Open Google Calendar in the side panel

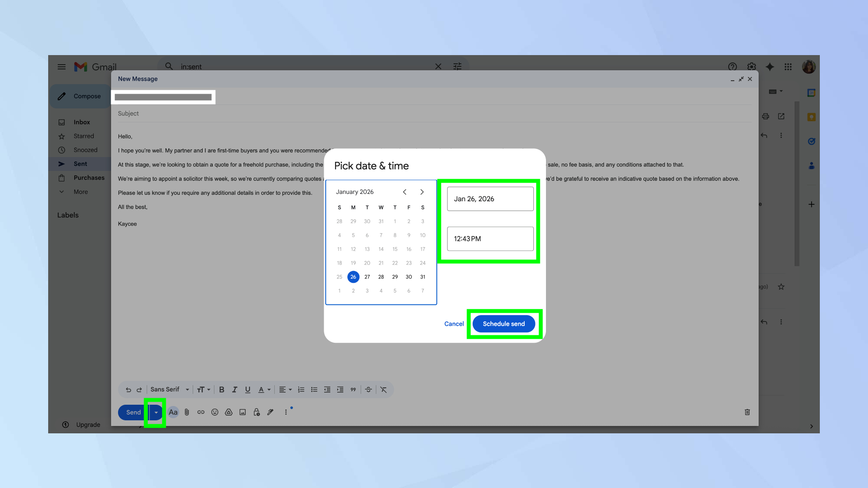pyautogui.click(x=811, y=92)
